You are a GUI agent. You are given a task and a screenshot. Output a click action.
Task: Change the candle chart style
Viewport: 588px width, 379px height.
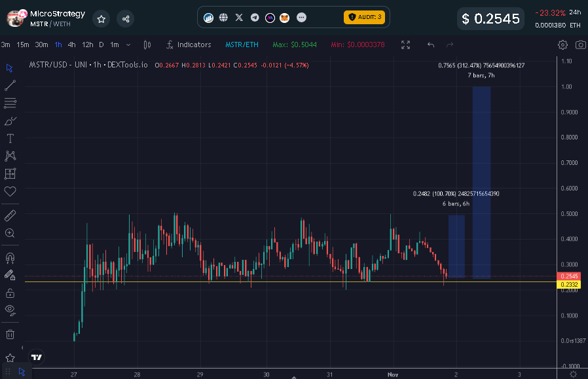click(147, 45)
